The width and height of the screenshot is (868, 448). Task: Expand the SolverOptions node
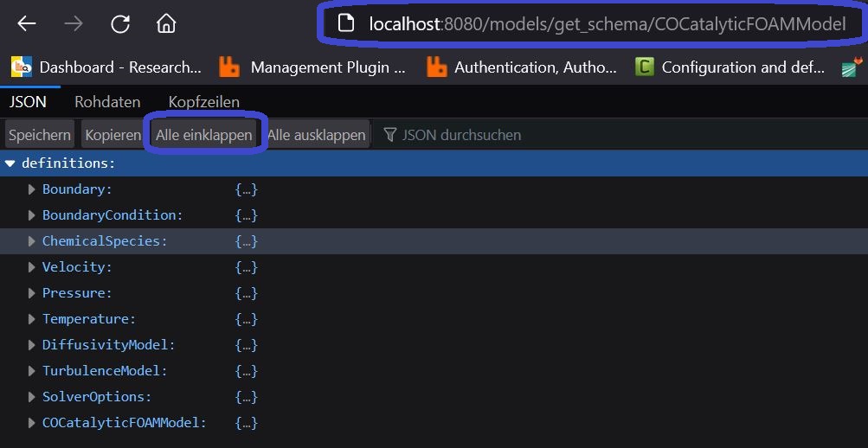pos(31,397)
